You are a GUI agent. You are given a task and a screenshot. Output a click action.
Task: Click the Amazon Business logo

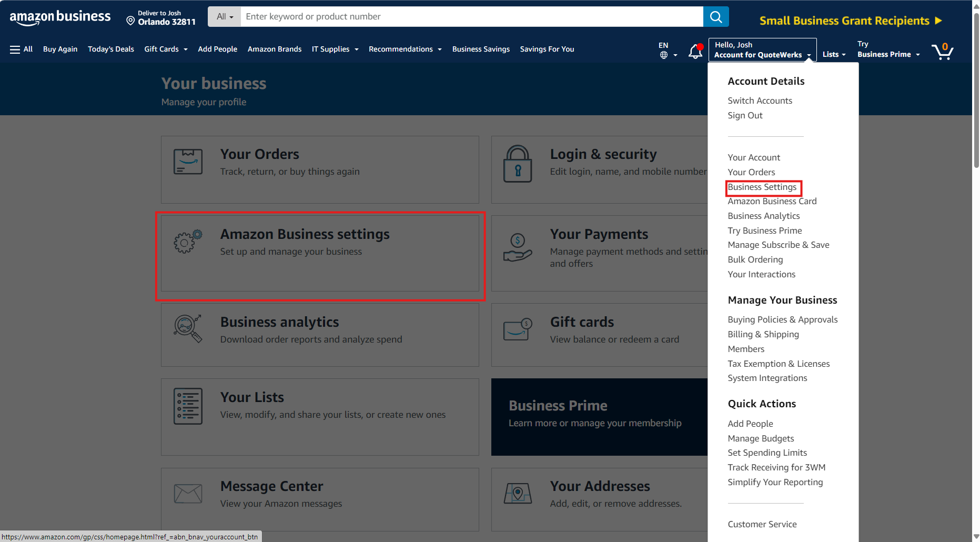60,17
